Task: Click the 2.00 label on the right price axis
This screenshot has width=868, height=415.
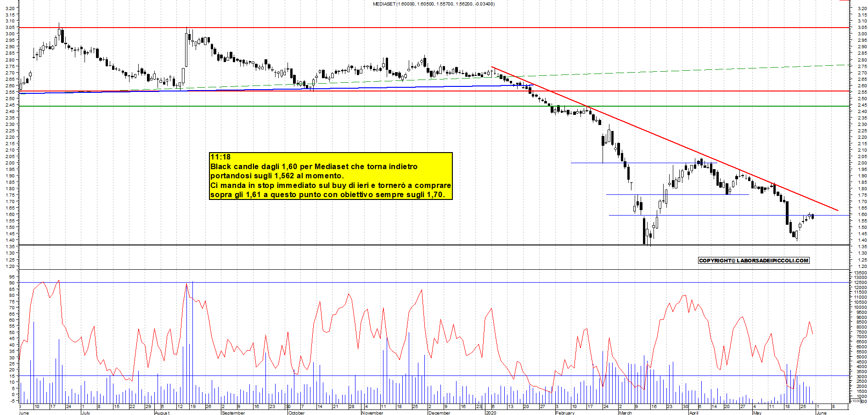Action: click(x=862, y=163)
